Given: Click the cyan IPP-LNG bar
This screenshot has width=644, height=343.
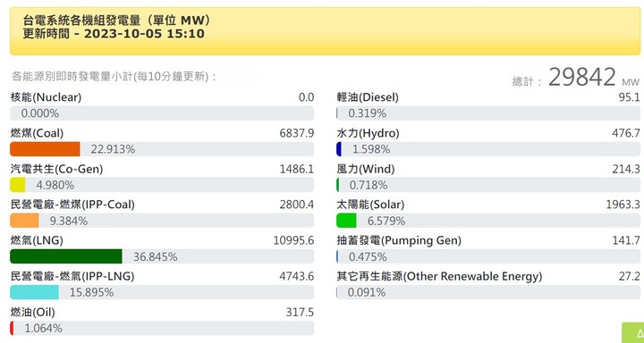Looking at the screenshot, I should point(35,292).
